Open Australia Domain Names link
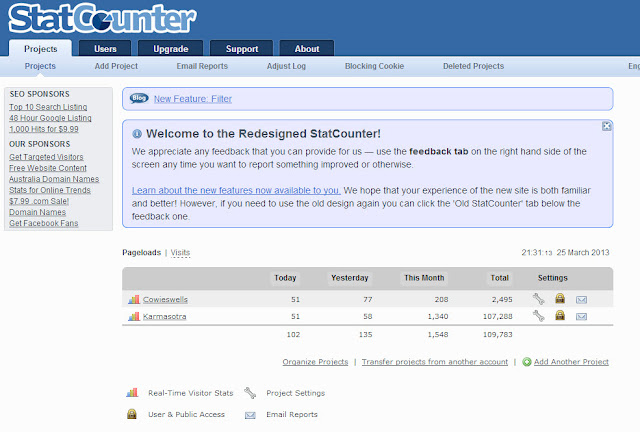 click(x=54, y=179)
